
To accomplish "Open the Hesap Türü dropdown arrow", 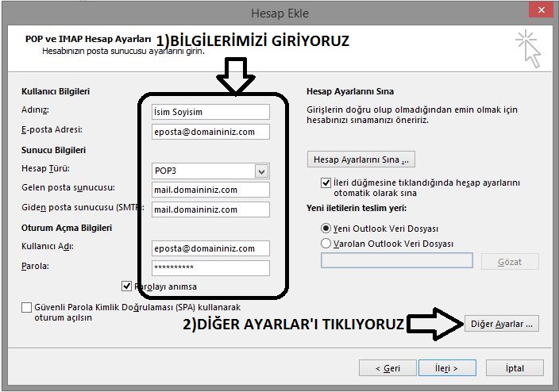I will tap(260, 171).
